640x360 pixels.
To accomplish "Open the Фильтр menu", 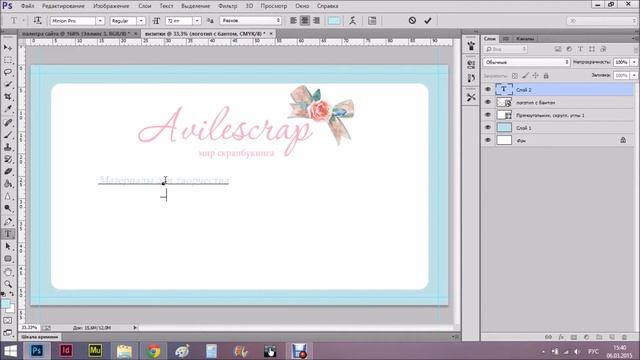I will [x=227, y=6].
